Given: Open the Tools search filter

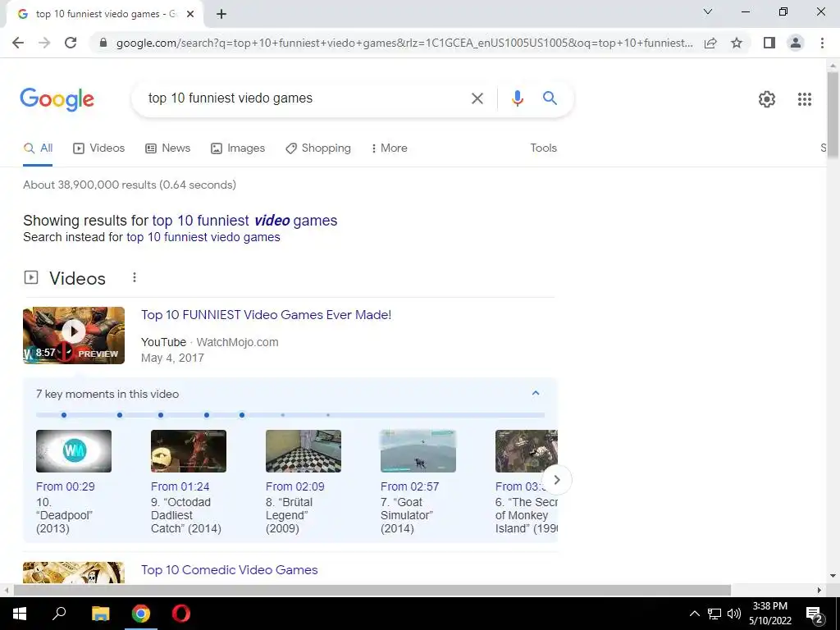Looking at the screenshot, I should 543,148.
